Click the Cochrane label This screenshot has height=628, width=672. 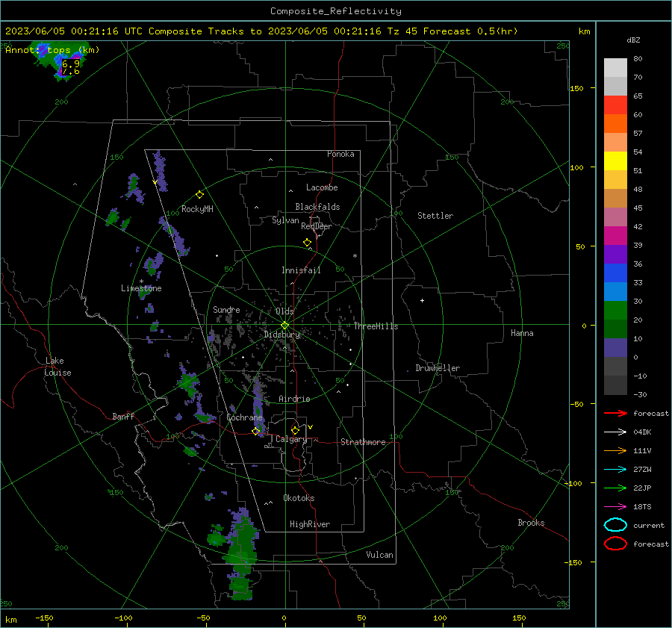point(244,417)
